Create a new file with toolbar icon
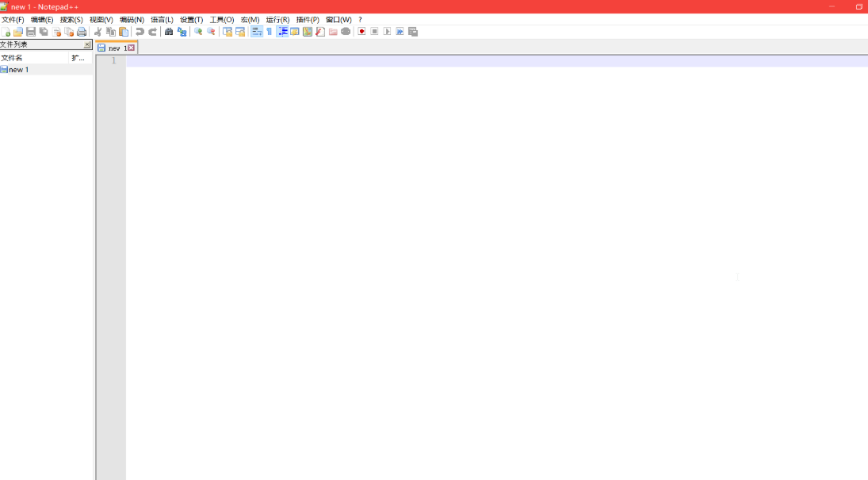Viewport: 868px width, 480px height. point(6,32)
